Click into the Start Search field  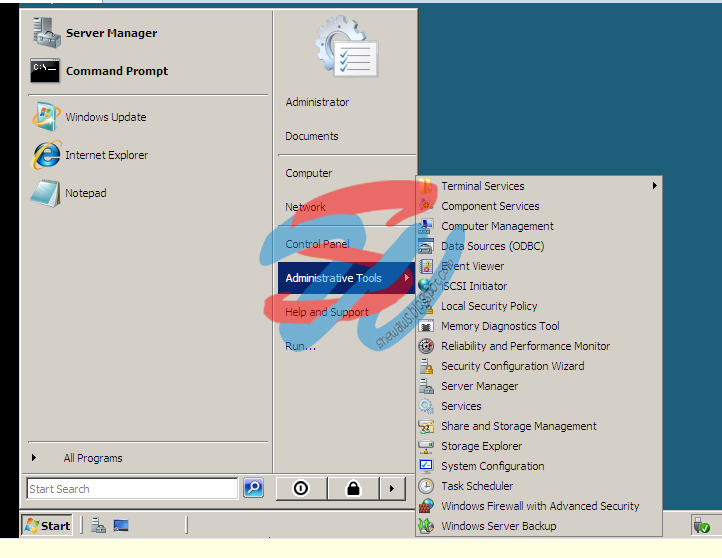point(132,488)
